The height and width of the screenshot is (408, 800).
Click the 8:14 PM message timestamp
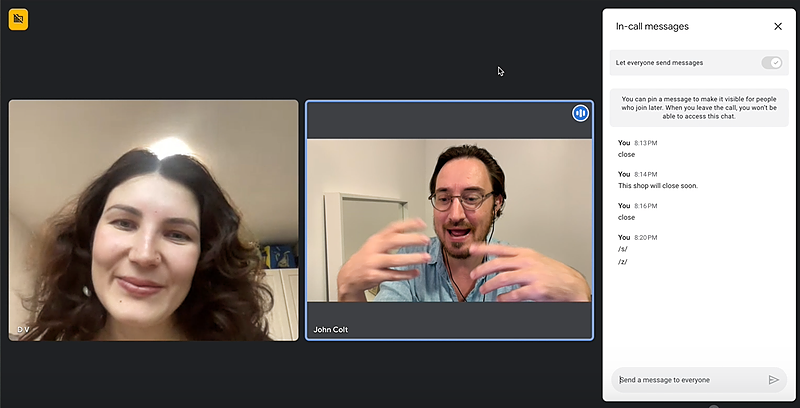point(645,174)
